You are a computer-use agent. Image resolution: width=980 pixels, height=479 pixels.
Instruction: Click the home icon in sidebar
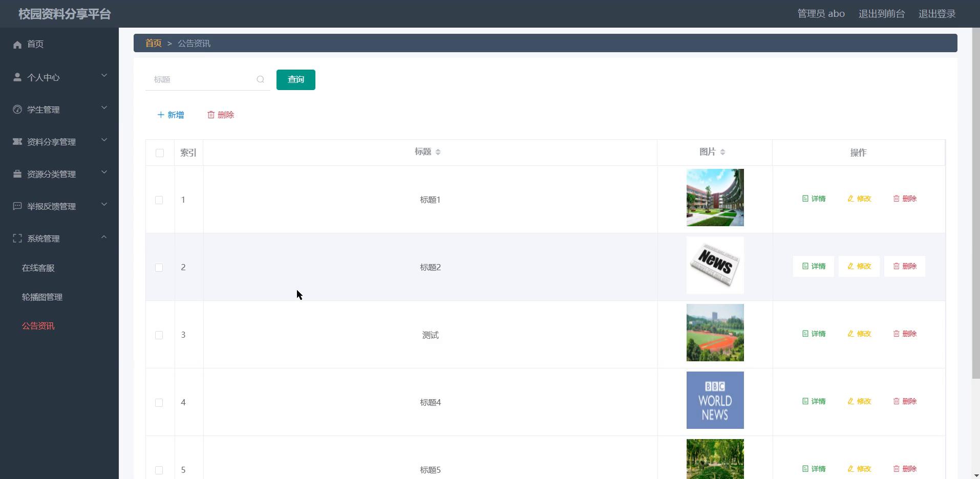point(17,45)
